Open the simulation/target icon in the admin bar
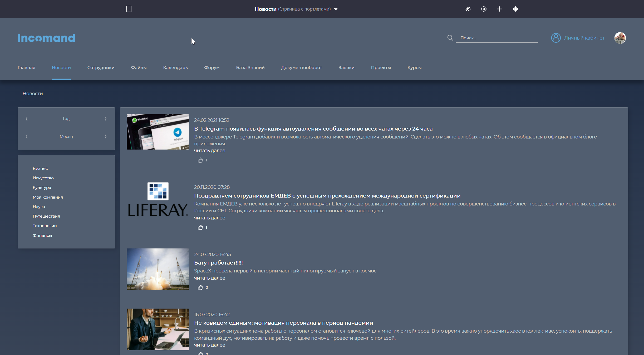Image resolution: width=644 pixels, height=355 pixels. pyautogui.click(x=515, y=9)
